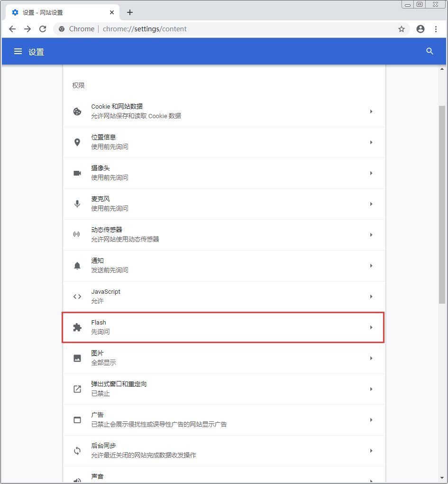The width and height of the screenshot is (448, 484).
Task: Click the 允许 status text under JavaScript
Action: tap(97, 301)
